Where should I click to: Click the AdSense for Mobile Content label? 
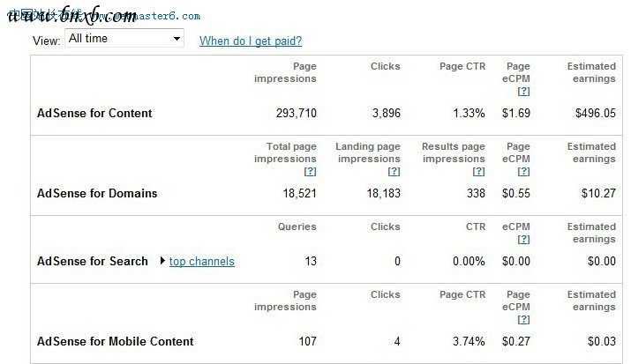tap(116, 341)
